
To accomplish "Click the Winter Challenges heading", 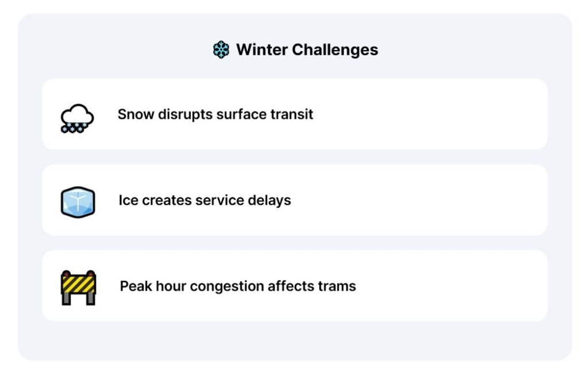I will pos(307,50).
